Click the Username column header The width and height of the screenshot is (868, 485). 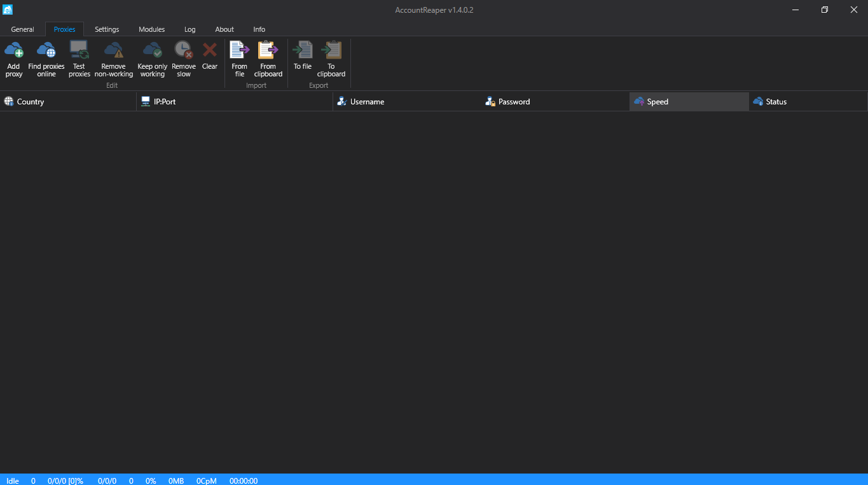point(407,102)
